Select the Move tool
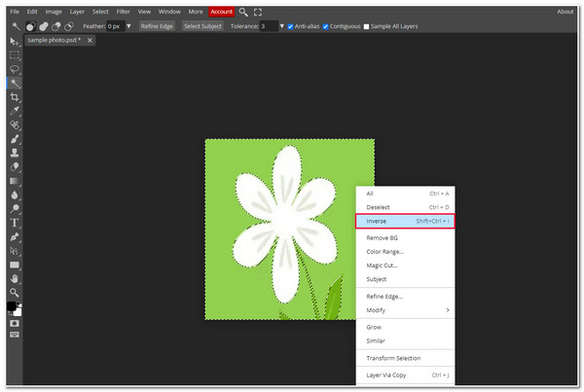 point(15,42)
